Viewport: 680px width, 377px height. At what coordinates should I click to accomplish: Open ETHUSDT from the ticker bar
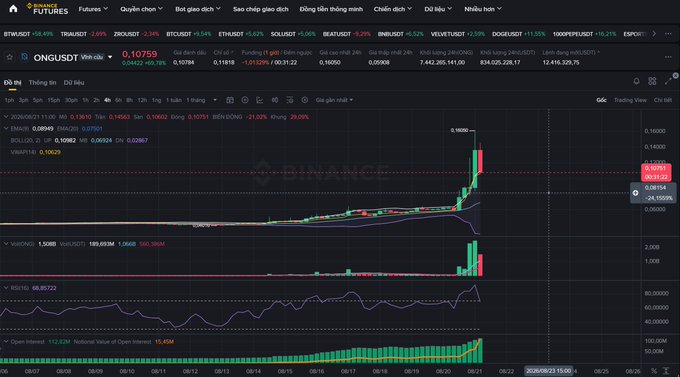pyautogui.click(x=241, y=34)
